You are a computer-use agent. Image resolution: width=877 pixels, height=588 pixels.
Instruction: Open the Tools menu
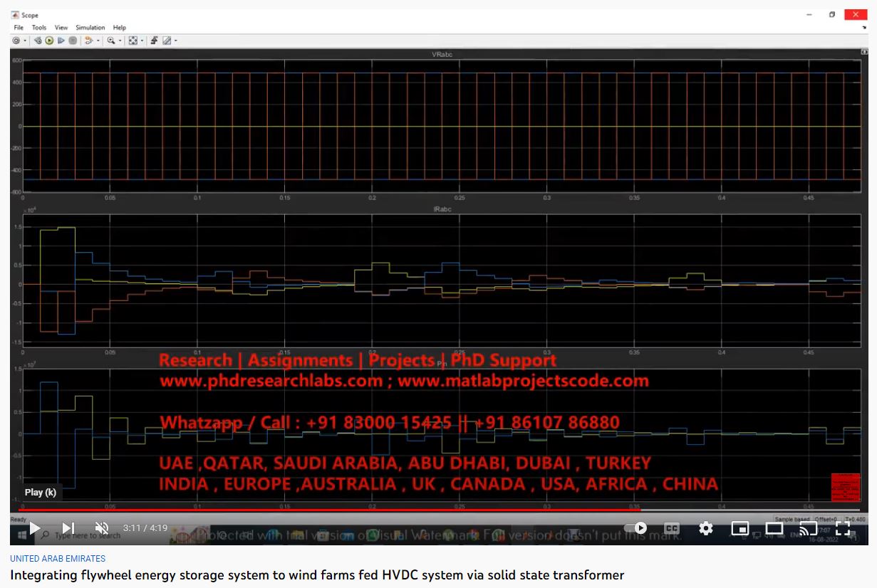click(39, 28)
